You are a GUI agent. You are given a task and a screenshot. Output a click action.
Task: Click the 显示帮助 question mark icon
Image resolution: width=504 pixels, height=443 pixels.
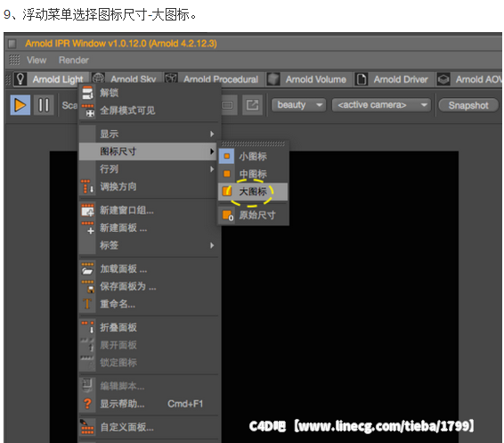[87, 404]
